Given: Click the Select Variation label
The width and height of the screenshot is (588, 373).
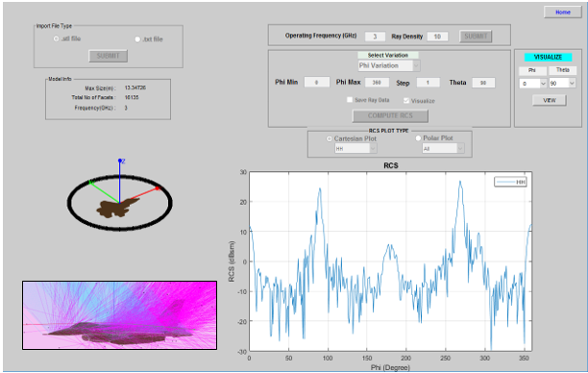Looking at the screenshot, I should 388,55.
